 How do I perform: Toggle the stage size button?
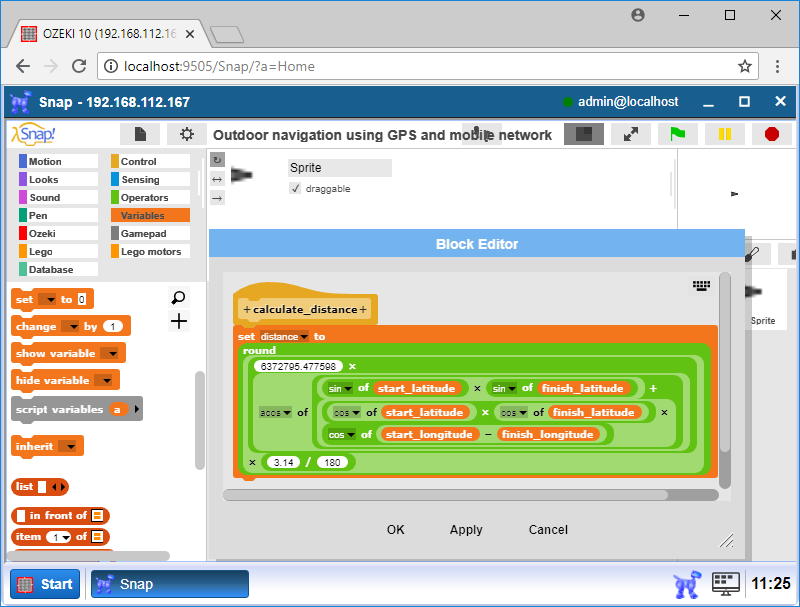coord(584,134)
